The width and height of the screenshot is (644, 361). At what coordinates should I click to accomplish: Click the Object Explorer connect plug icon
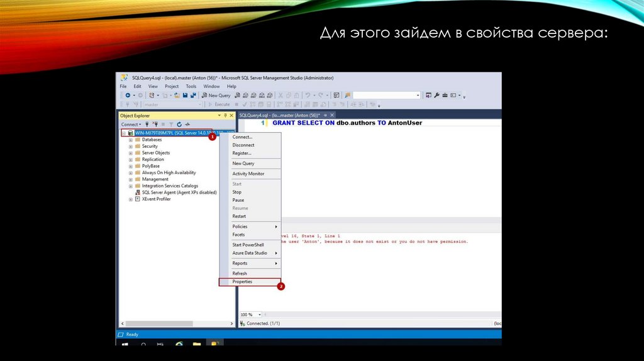point(147,124)
